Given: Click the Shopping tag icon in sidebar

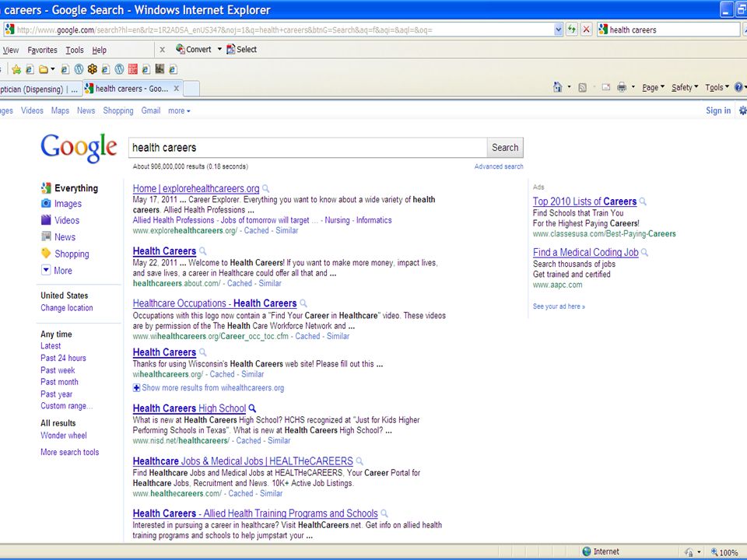Looking at the screenshot, I should pos(46,253).
